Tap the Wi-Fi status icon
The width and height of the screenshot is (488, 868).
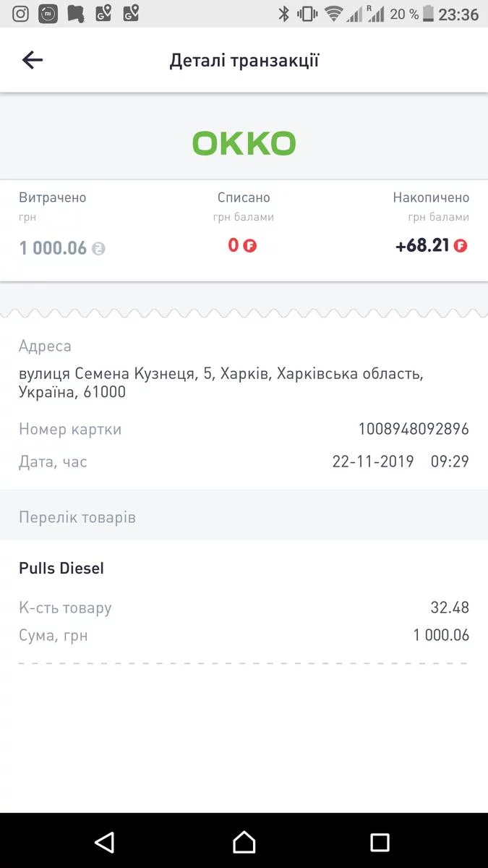tap(333, 14)
